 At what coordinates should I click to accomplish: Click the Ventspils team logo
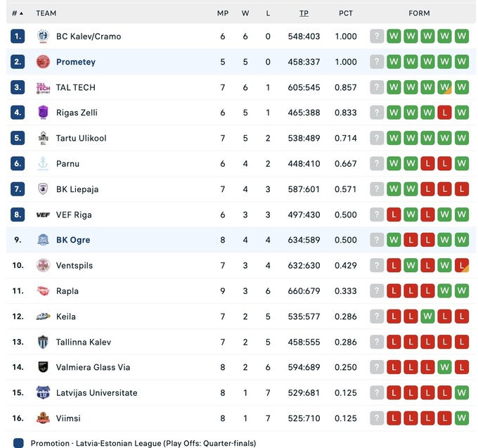tap(43, 265)
